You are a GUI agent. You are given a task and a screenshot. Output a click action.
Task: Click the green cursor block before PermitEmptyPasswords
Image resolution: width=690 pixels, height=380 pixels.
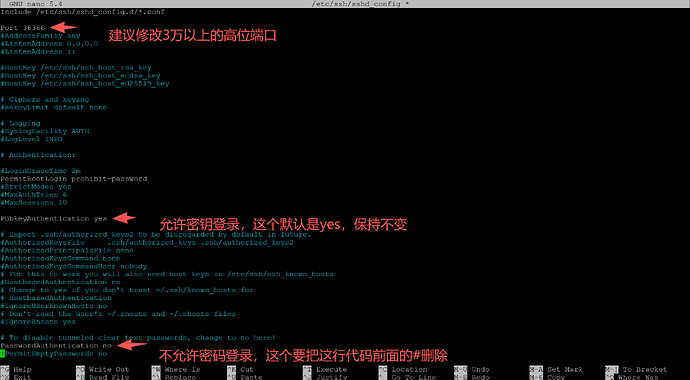click(2, 353)
